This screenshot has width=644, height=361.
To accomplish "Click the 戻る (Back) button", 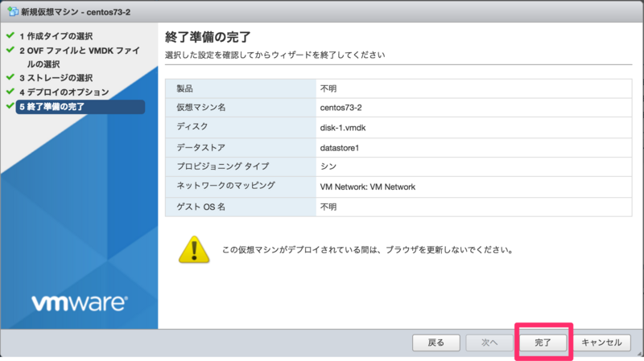I will 436,343.
